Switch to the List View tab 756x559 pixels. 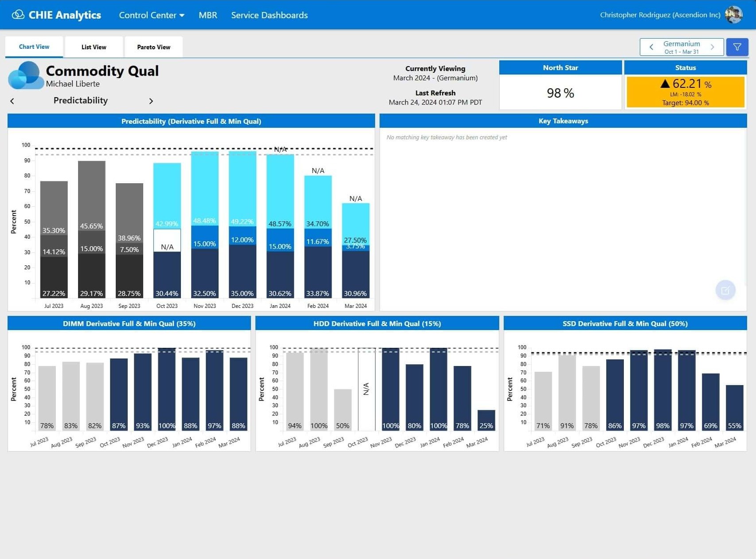pos(94,47)
